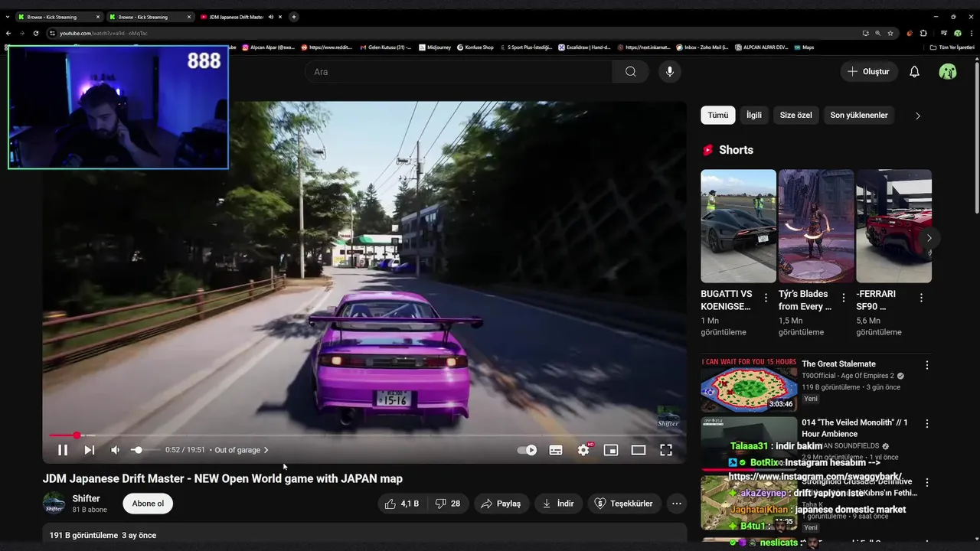The height and width of the screenshot is (551, 980).
Task: Select the İlgili filter chip
Action: click(x=754, y=115)
